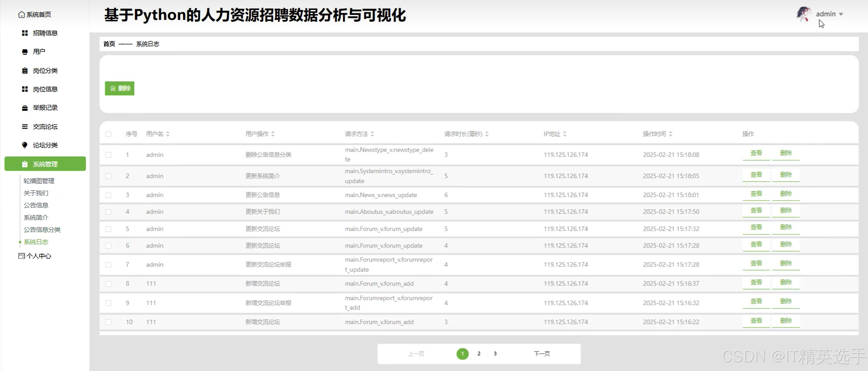Image resolution: width=868 pixels, height=371 pixels.
Task: Click the list icon next to 交流论坛
Action: pyautogui.click(x=24, y=127)
